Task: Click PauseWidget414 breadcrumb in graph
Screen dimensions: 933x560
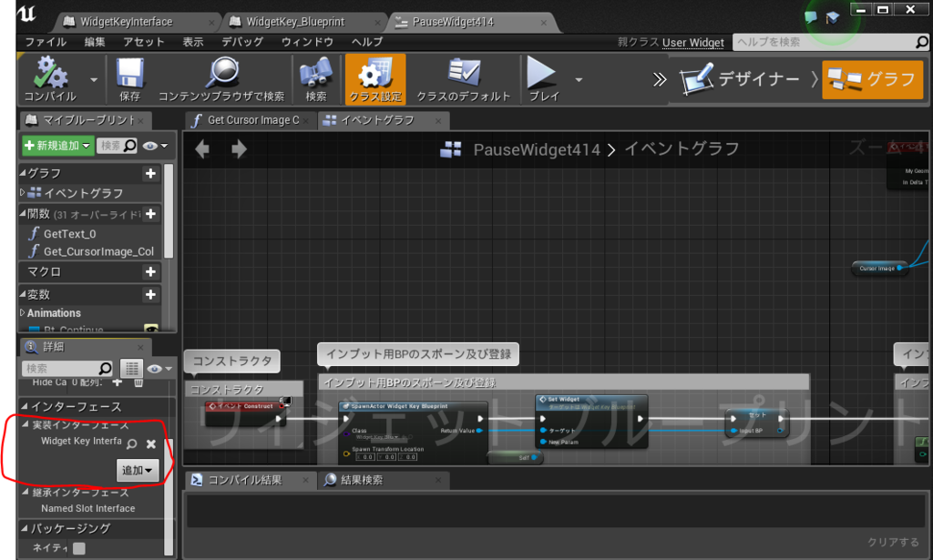Action: point(537,150)
